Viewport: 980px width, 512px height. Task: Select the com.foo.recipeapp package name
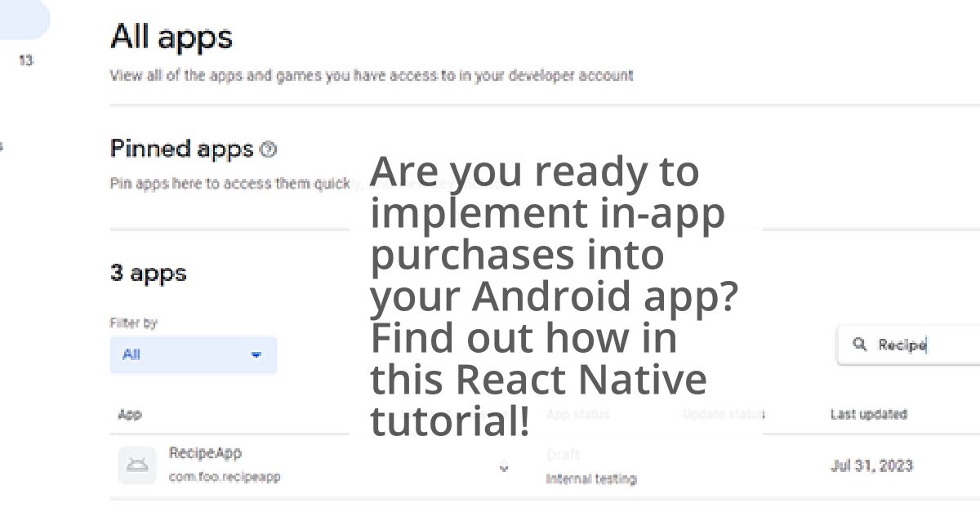click(x=224, y=477)
